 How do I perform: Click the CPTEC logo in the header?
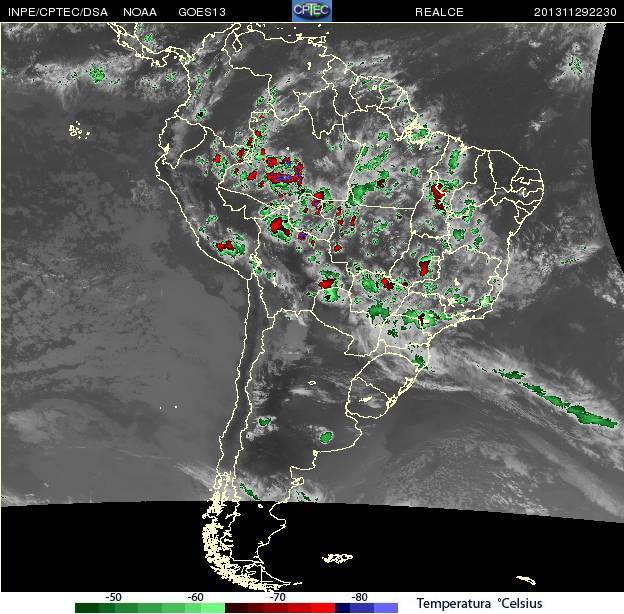coord(312,11)
